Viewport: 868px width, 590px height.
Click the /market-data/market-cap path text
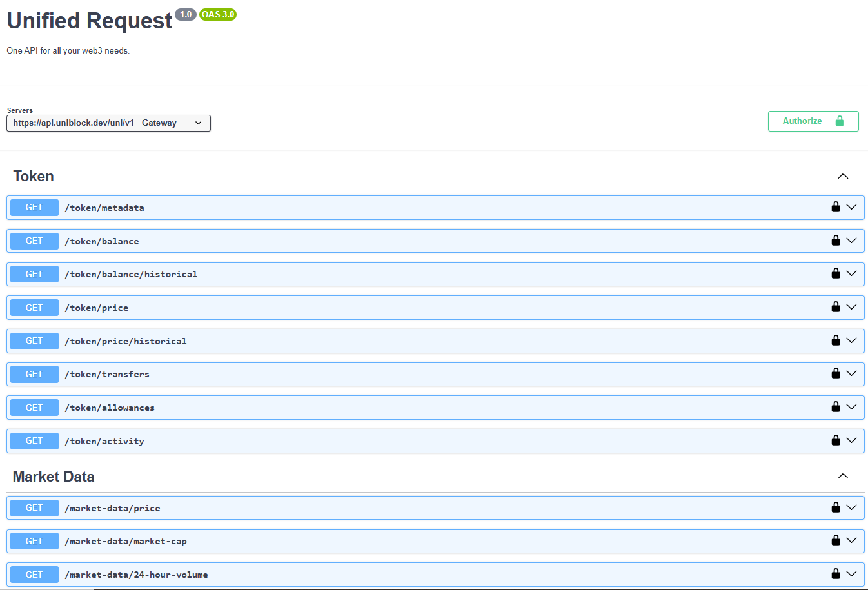tap(126, 541)
